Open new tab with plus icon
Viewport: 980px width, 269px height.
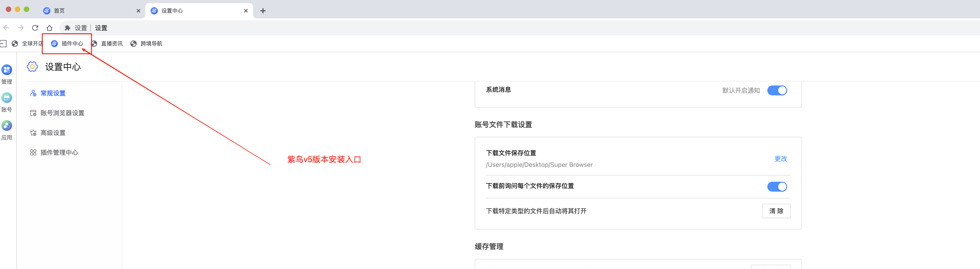[263, 11]
